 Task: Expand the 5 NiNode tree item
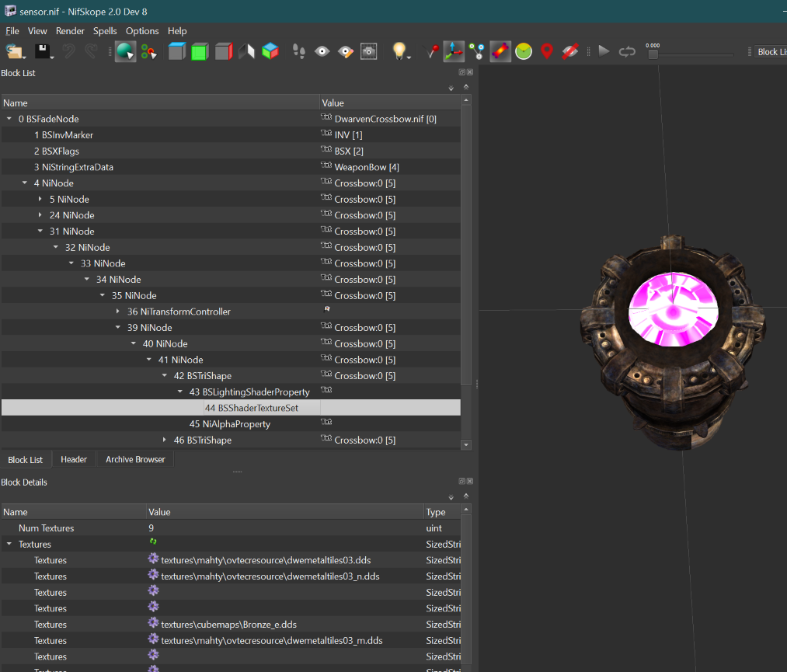click(x=40, y=199)
